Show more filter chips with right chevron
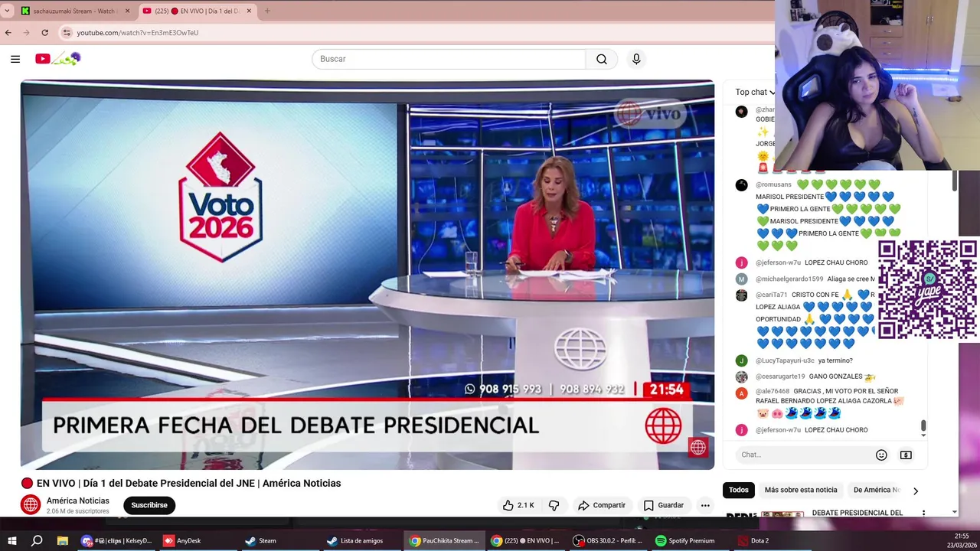This screenshot has height=551, width=980. [916, 491]
